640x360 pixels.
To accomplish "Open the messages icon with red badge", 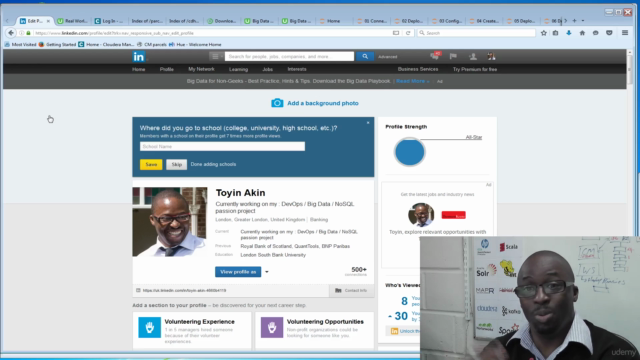I will tap(435, 56).
